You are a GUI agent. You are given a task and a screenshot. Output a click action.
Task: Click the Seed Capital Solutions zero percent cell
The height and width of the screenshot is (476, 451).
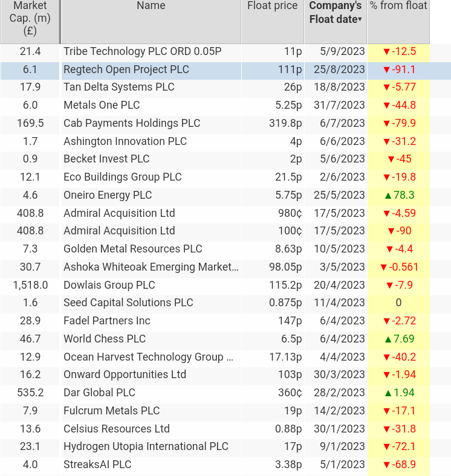[x=398, y=303]
